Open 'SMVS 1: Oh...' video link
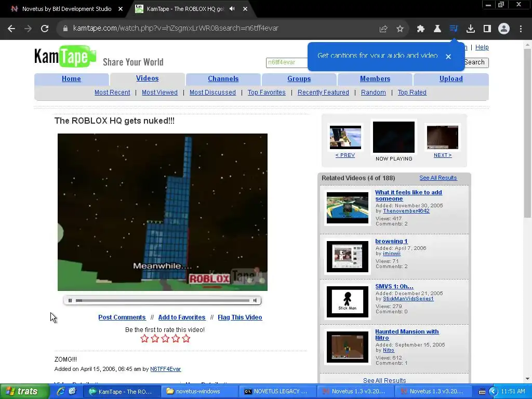The image size is (532, 399). click(394, 286)
